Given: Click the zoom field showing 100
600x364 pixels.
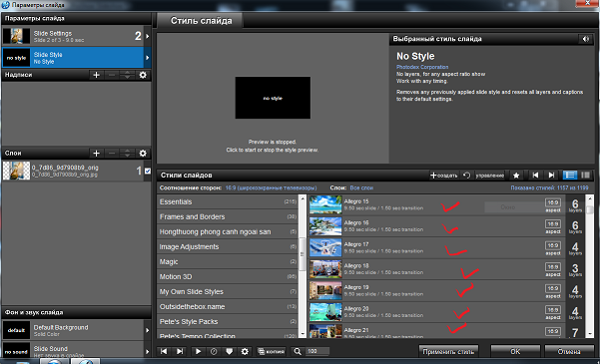Looking at the screenshot, I should 317,351.
